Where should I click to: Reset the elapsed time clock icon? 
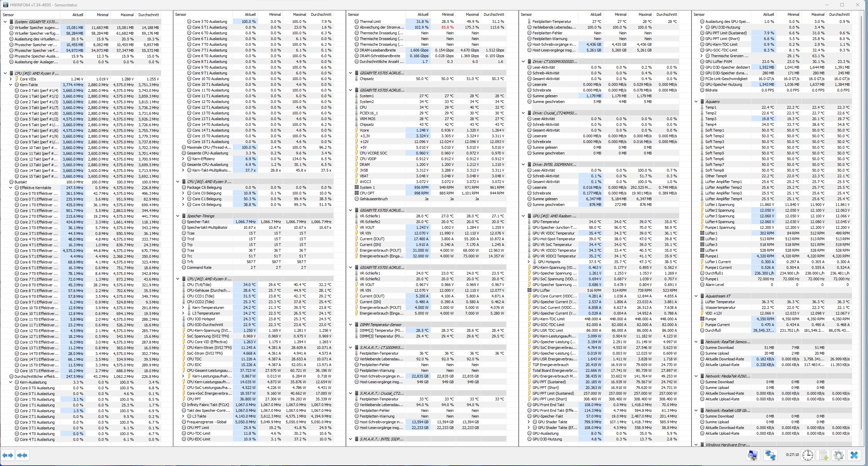click(x=807, y=455)
